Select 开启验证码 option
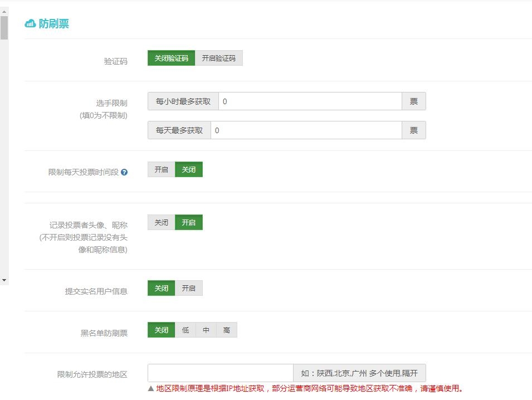The height and width of the screenshot is (400, 532). click(218, 58)
